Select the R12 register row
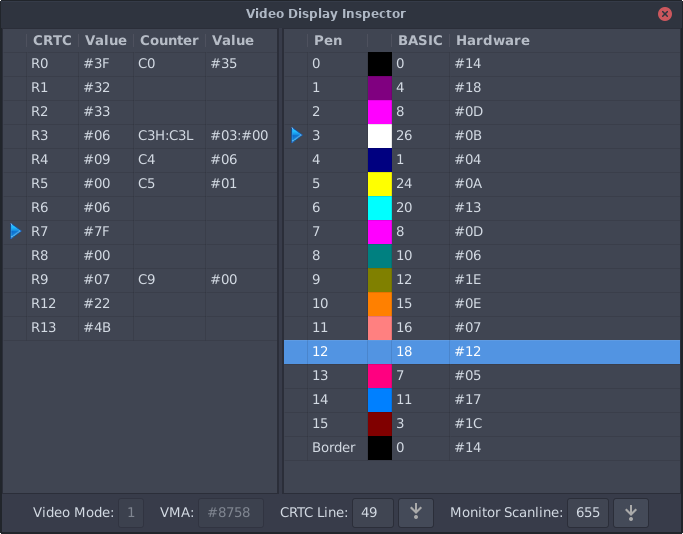The width and height of the screenshot is (683, 534). [140, 304]
